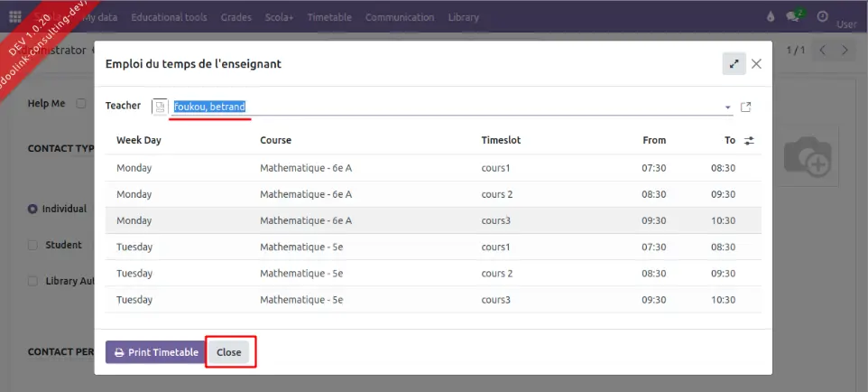Open the conversations chat icon
Image resolution: width=868 pixels, height=392 pixels.
794,17
